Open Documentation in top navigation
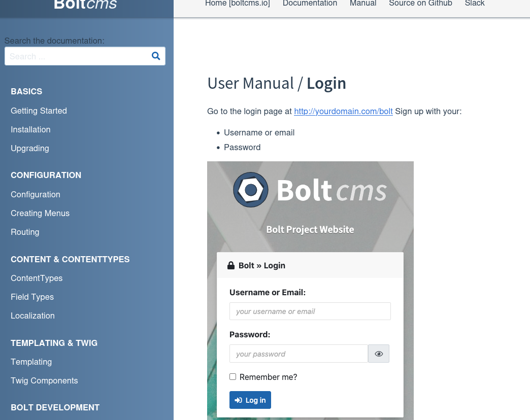The width and height of the screenshot is (530, 420). click(310, 4)
